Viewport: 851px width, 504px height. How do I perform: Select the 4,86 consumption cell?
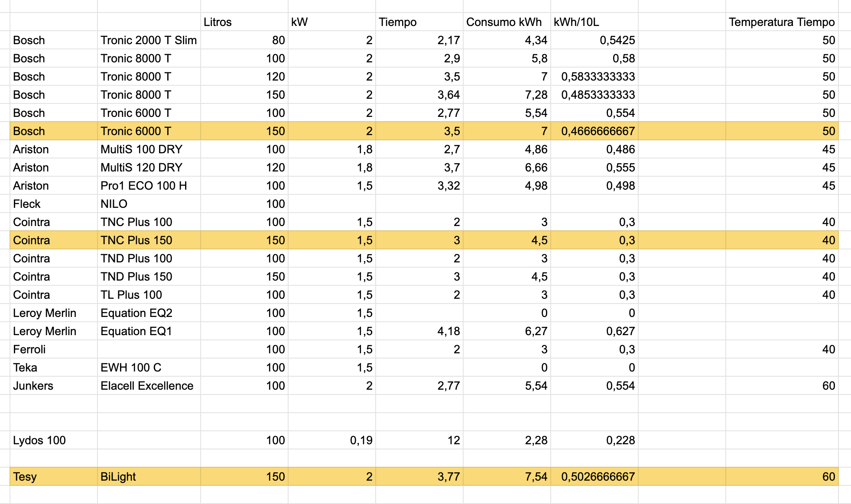(x=507, y=149)
